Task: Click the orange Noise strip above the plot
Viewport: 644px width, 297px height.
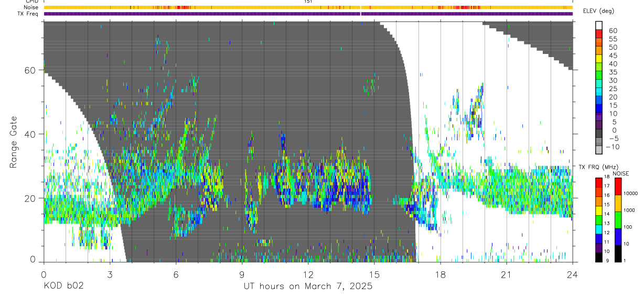Action: point(308,7)
